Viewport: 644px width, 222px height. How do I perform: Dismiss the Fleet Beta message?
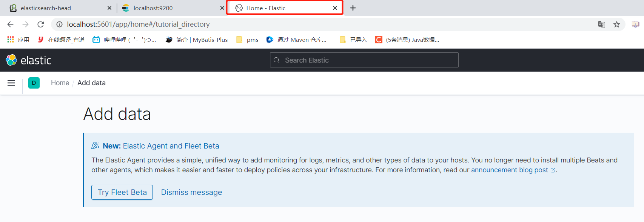191,192
